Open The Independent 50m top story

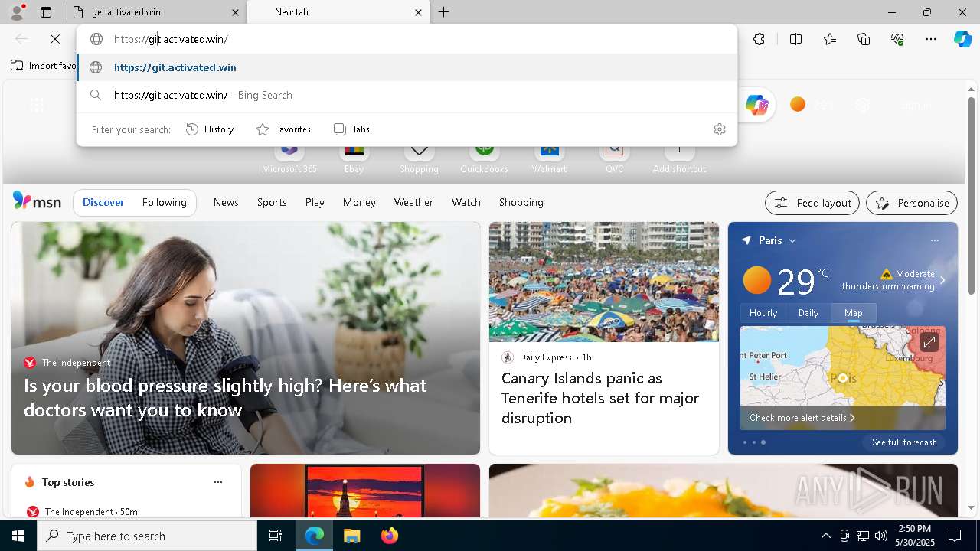coord(91,511)
